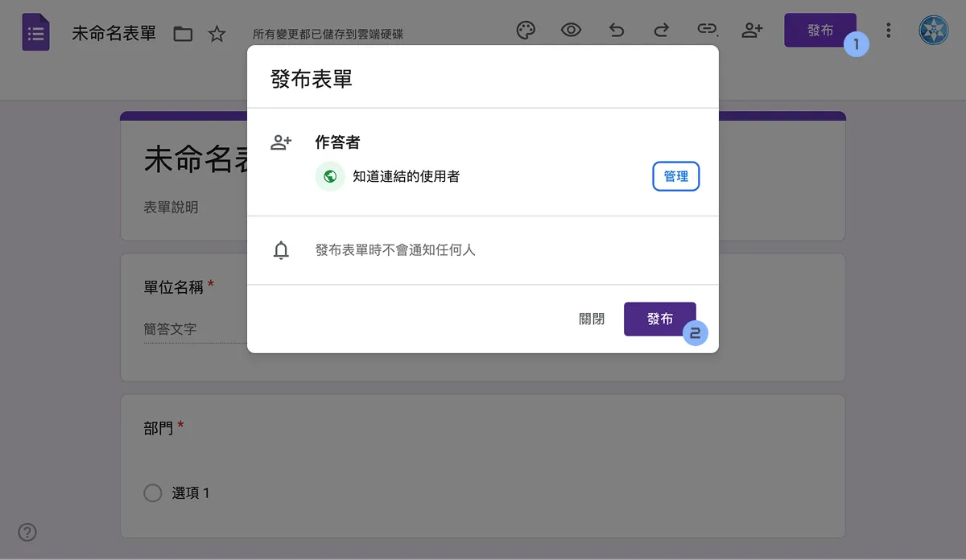Click the copy responder link icon

coord(707,30)
